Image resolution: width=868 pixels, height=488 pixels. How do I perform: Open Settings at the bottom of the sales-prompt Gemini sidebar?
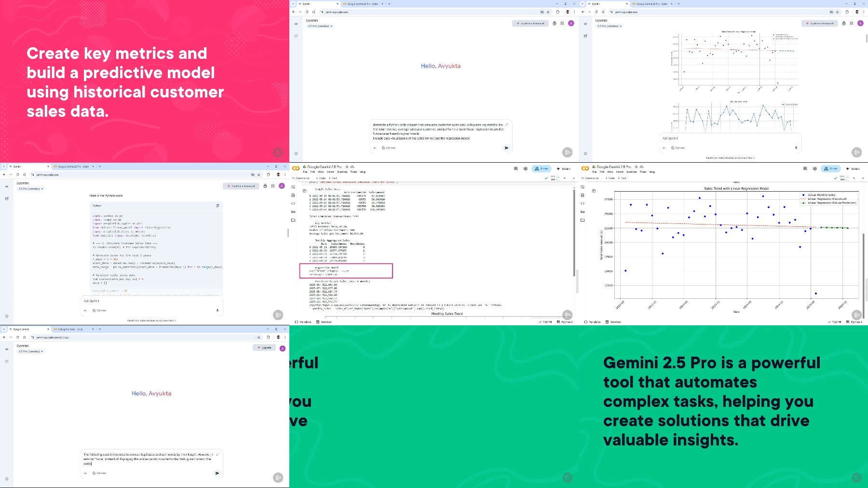coord(296,153)
